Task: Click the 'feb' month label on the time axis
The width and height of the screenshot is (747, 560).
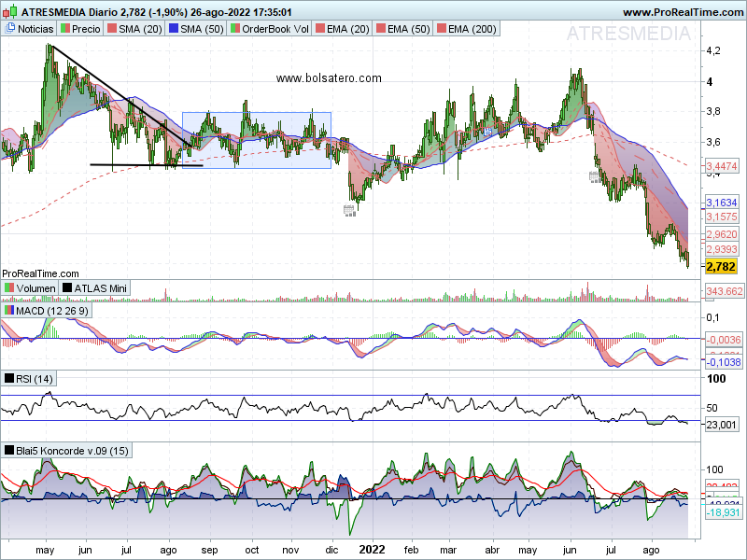Action: pos(411,550)
